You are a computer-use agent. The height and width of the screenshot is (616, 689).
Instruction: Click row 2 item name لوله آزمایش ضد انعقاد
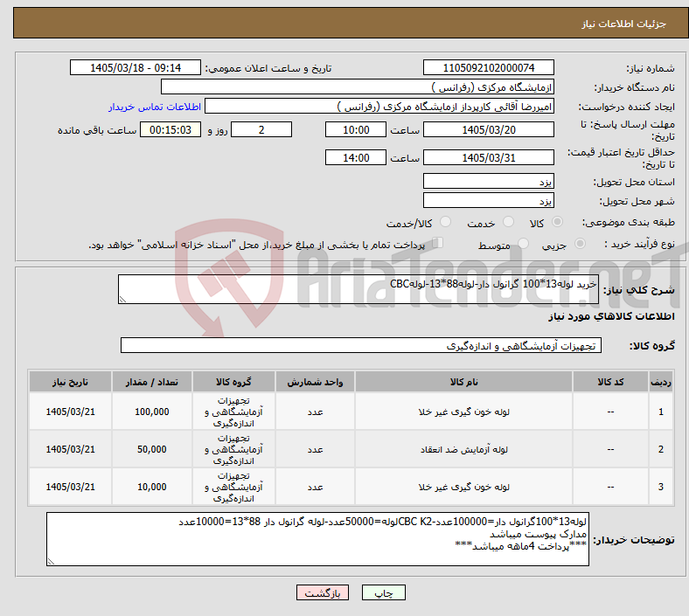click(463, 450)
